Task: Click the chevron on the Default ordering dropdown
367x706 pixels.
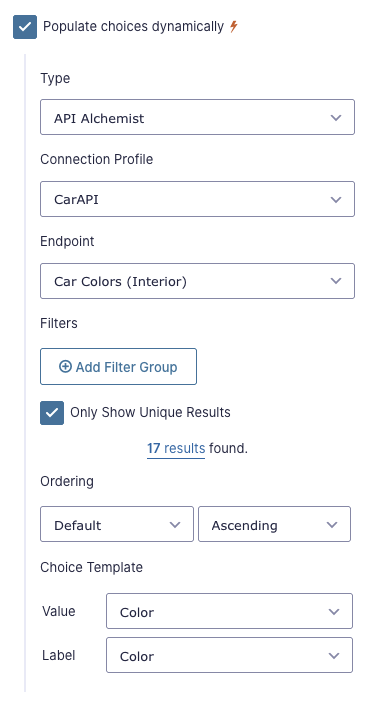Action: (x=175, y=525)
